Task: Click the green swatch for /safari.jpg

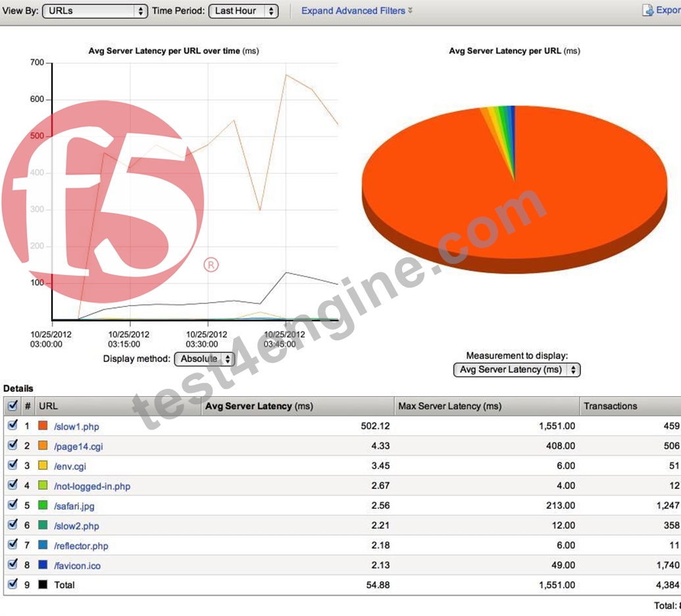Action: (43, 505)
